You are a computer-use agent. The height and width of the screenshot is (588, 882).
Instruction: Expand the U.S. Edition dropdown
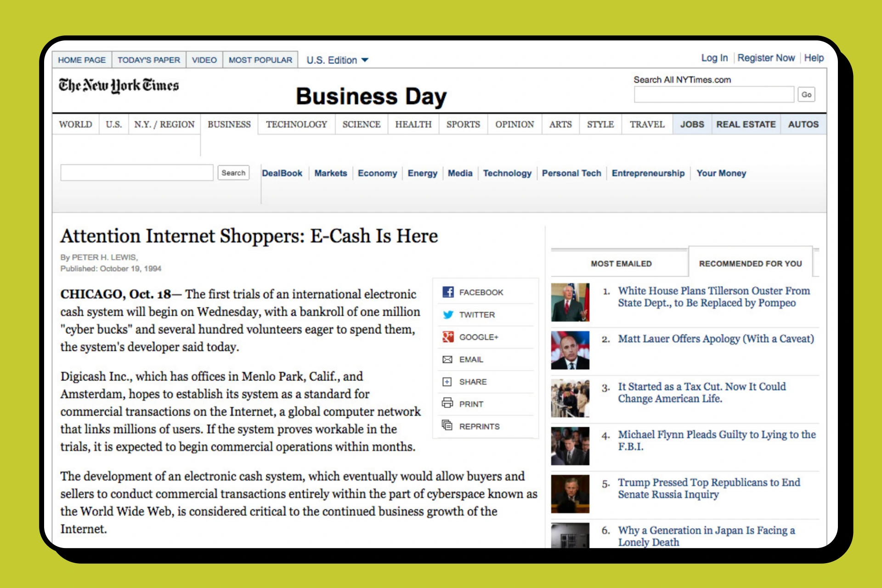(337, 60)
